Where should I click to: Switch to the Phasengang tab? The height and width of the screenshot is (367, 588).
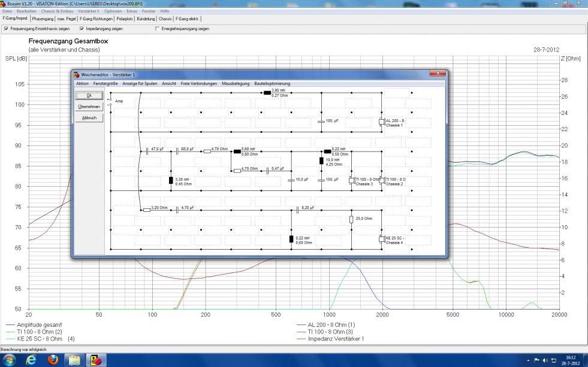[x=43, y=19]
